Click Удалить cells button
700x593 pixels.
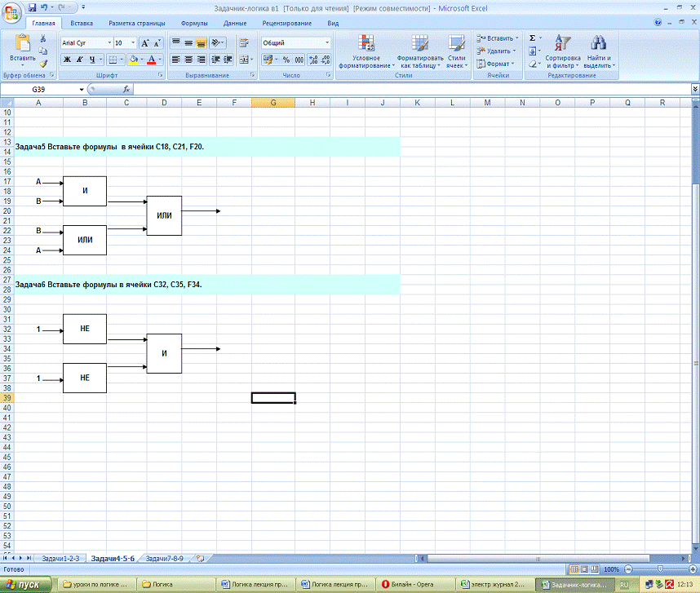pyautogui.click(x=496, y=51)
